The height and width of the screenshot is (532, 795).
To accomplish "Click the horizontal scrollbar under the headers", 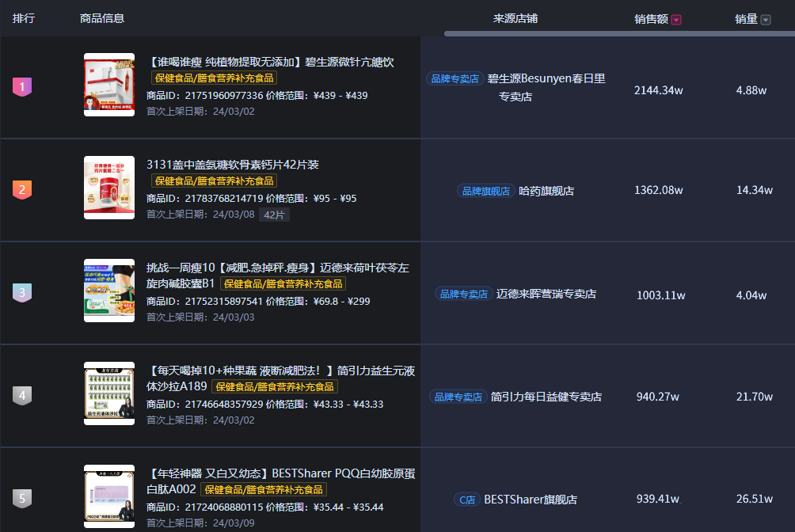I will [619, 33].
